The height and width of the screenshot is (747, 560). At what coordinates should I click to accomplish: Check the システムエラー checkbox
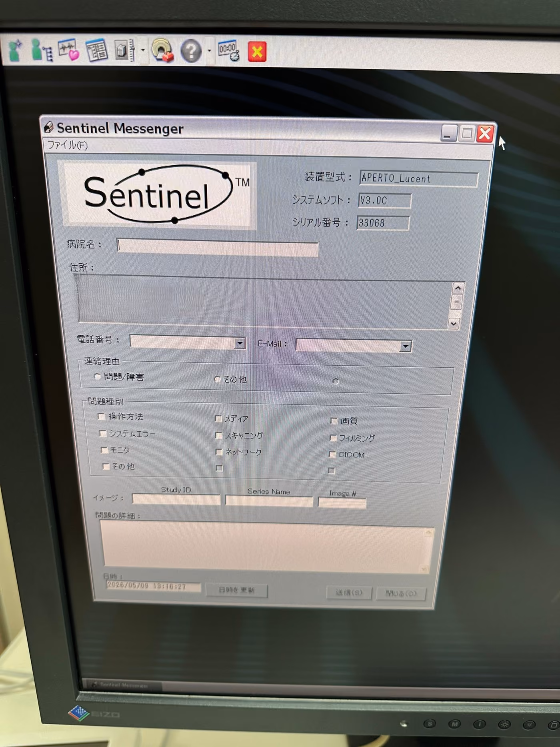point(102,433)
